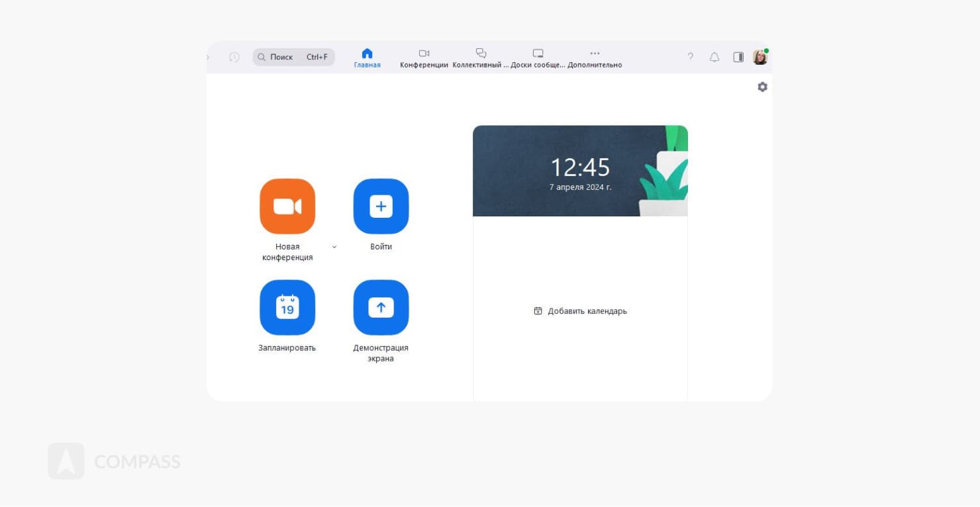
Task: Start Демонстрация экрана with the arrow button
Action: 381,308
